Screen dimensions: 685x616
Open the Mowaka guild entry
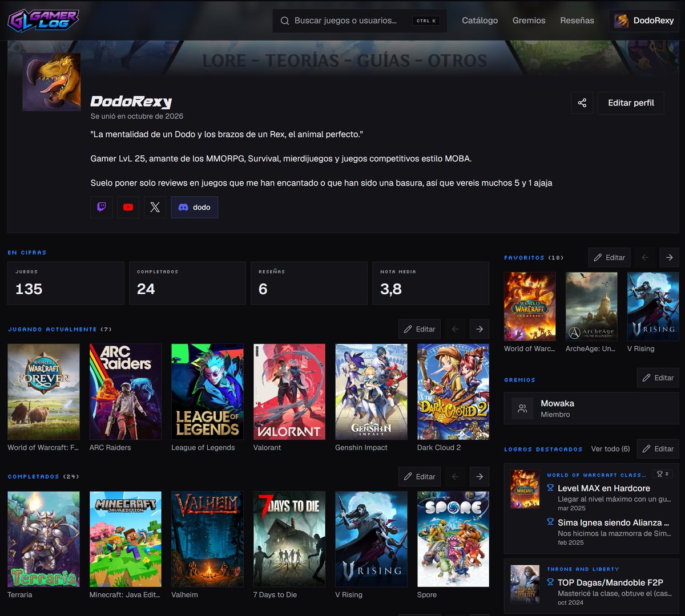tap(591, 408)
